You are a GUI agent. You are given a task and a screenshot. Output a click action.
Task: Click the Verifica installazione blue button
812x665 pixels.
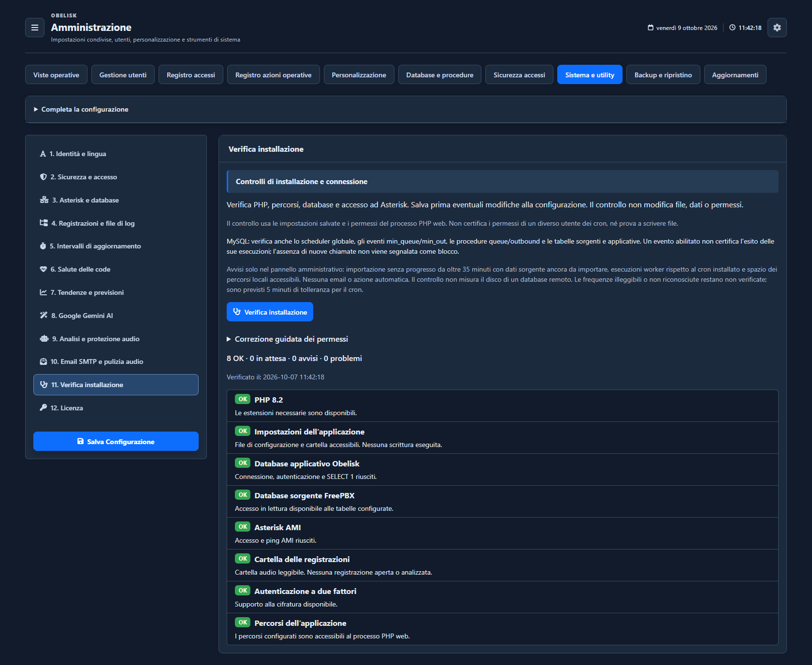270,312
